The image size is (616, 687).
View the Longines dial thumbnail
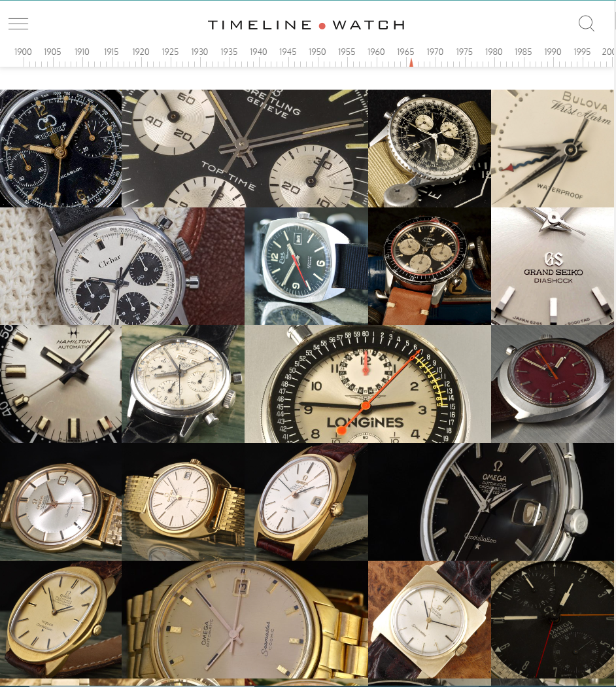tap(367, 384)
